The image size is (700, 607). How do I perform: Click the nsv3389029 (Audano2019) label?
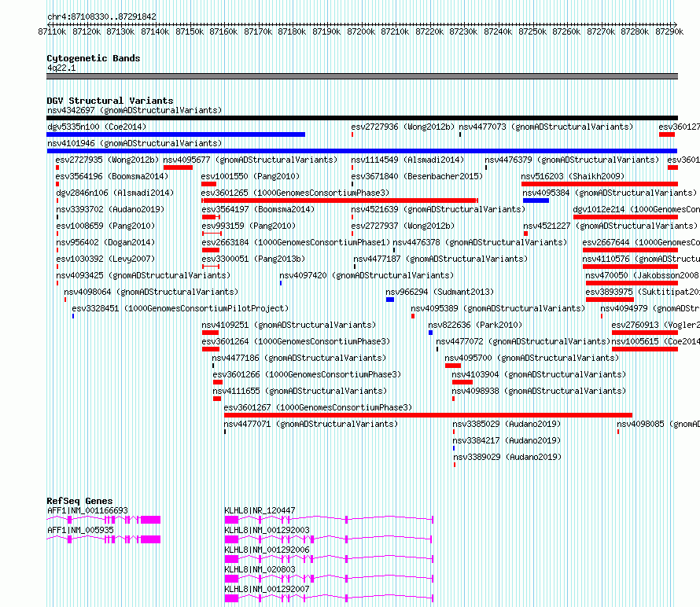pyautogui.click(x=507, y=457)
